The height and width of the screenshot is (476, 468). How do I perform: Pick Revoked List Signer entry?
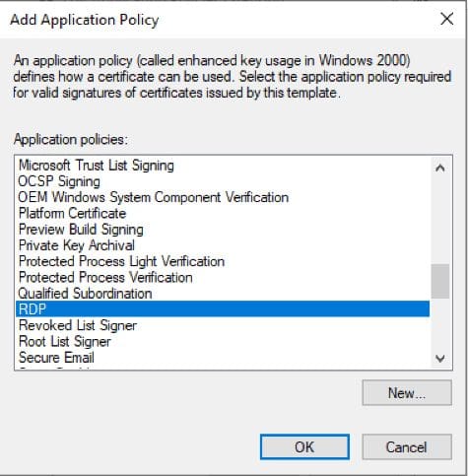(223, 325)
